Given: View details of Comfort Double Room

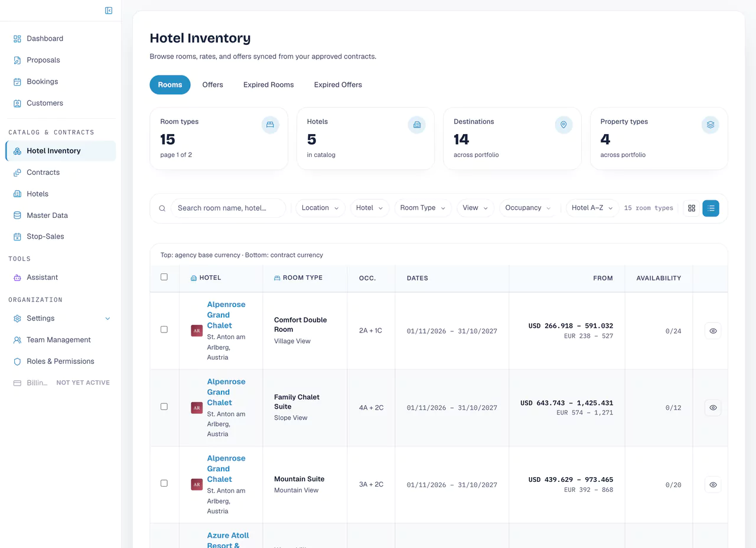Looking at the screenshot, I should (x=713, y=331).
